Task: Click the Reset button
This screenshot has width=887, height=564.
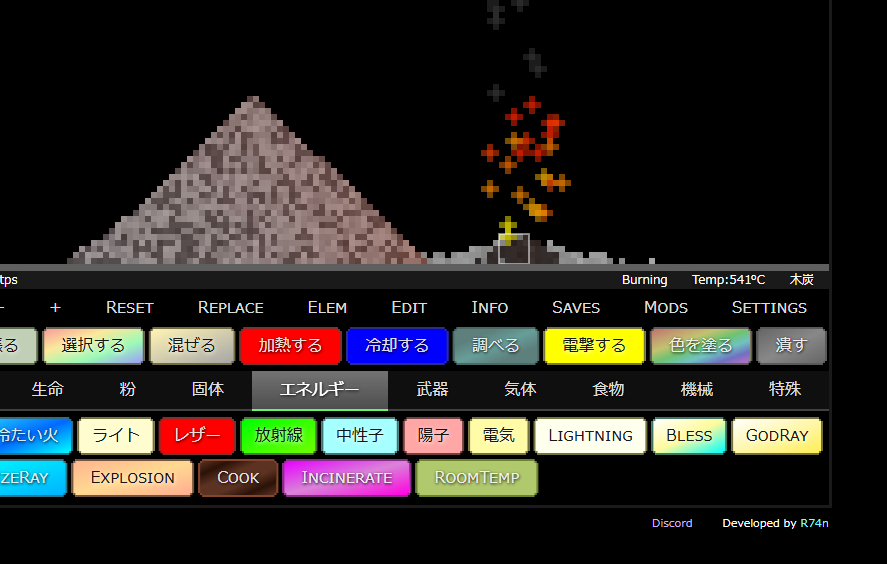Action: pyautogui.click(x=130, y=307)
